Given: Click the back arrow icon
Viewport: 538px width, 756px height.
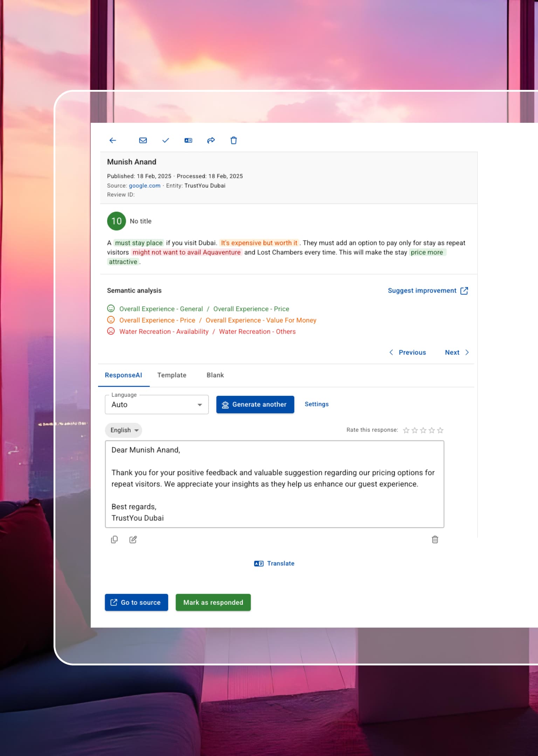Looking at the screenshot, I should (113, 140).
